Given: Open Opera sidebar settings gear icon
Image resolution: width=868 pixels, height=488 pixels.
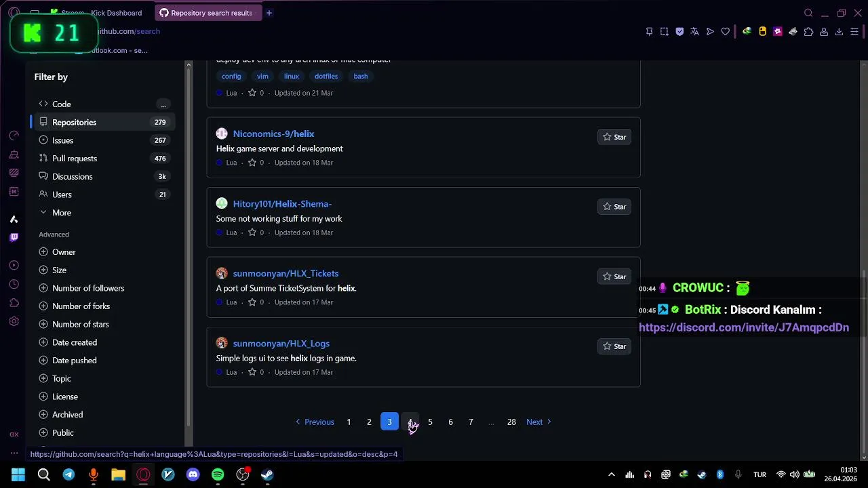Looking at the screenshot, I should (x=14, y=321).
